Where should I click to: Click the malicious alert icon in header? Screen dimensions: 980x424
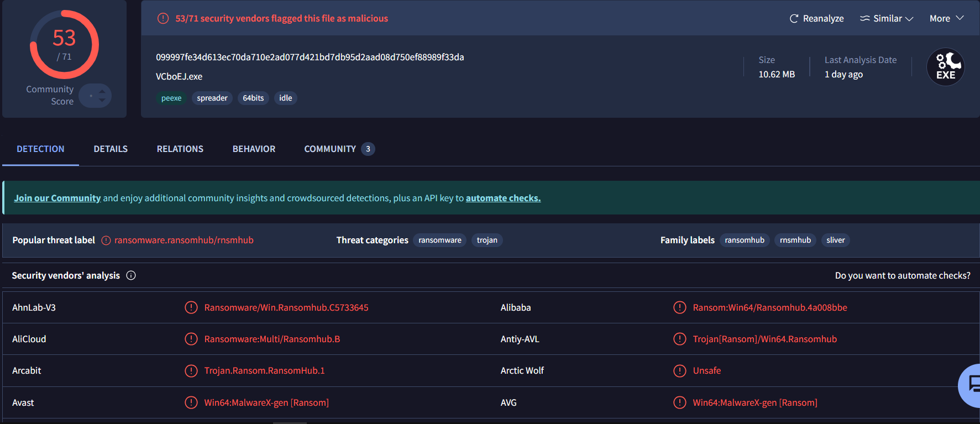163,19
